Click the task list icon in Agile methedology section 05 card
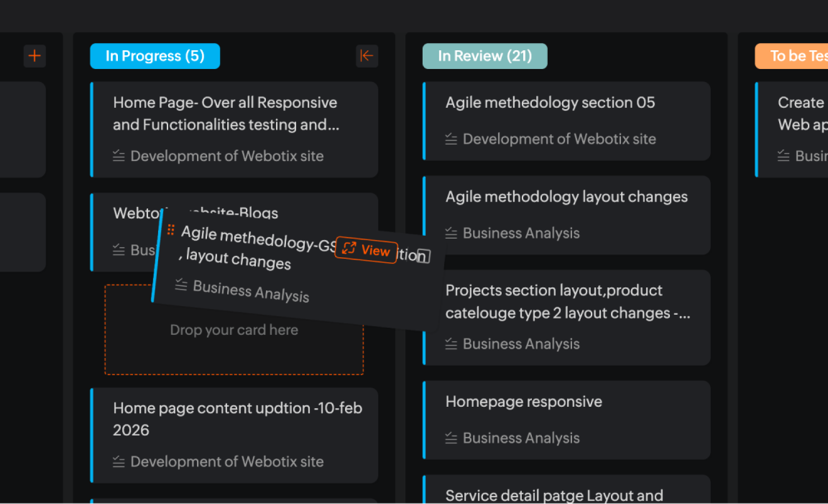This screenshot has height=504, width=828. click(x=451, y=139)
